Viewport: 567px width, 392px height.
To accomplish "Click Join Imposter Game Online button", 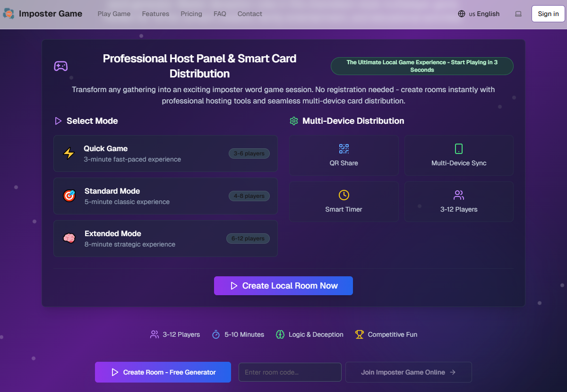I will [408, 372].
